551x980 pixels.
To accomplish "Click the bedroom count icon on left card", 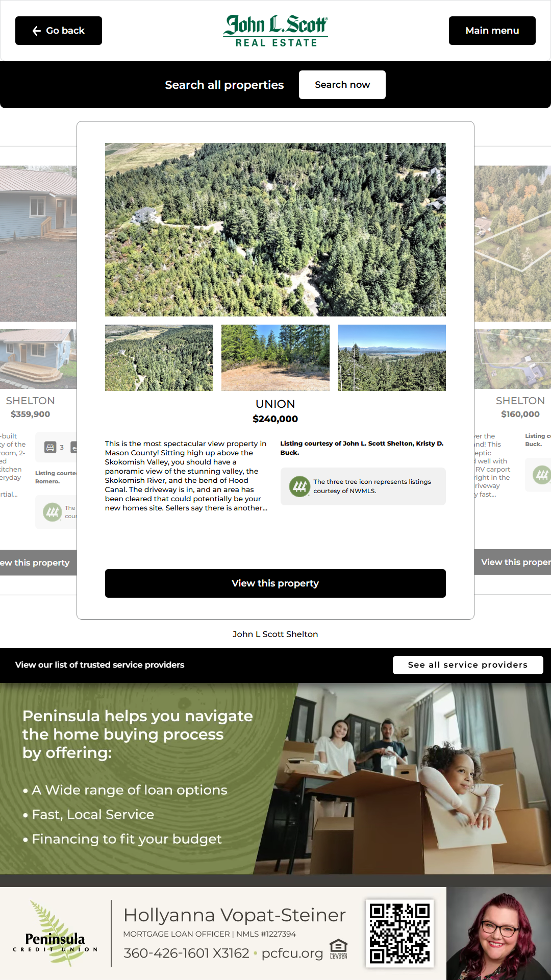I will pos(50,448).
